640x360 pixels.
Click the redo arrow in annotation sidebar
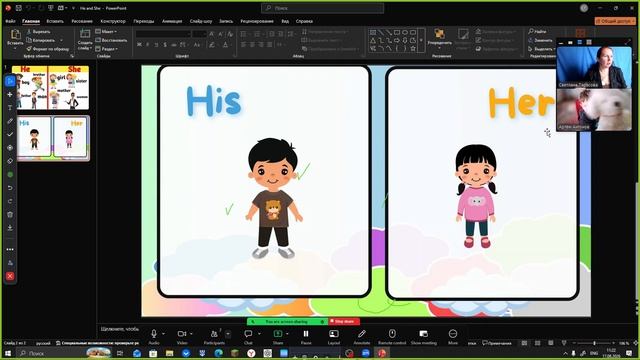click(x=10, y=201)
